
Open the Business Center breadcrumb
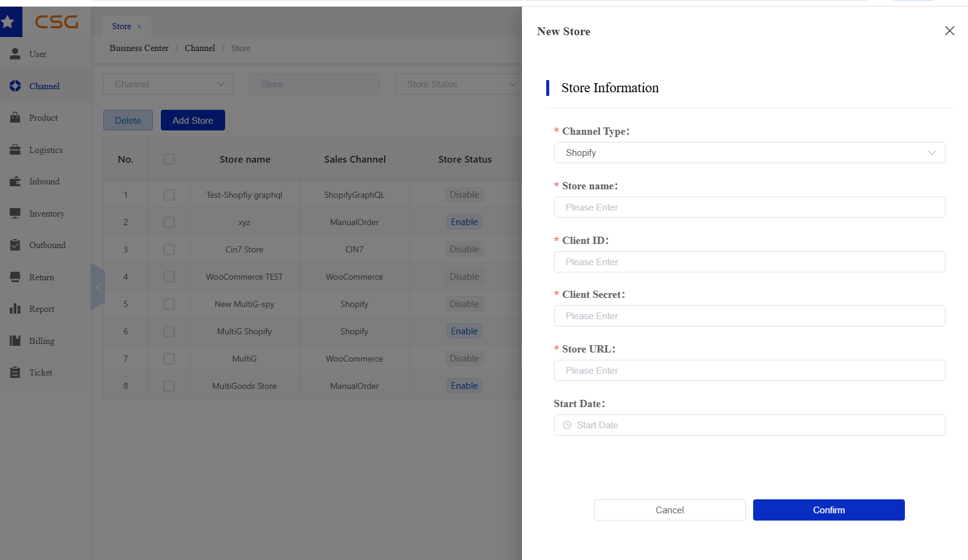pyautogui.click(x=139, y=48)
